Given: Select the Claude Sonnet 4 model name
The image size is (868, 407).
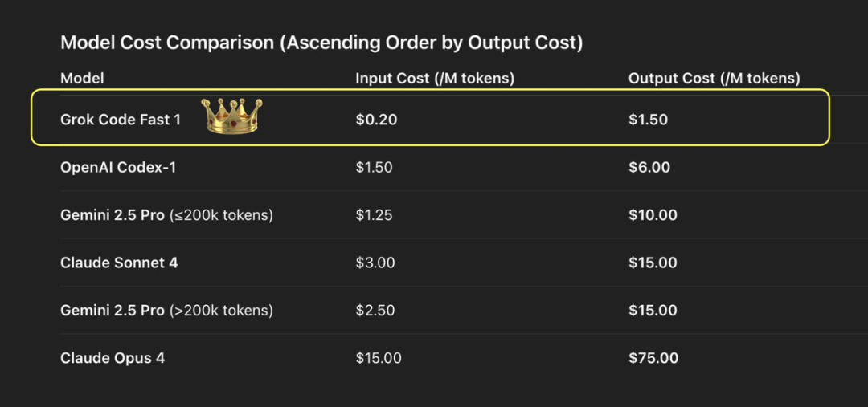Looking at the screenshot, I should pos(119,263).
